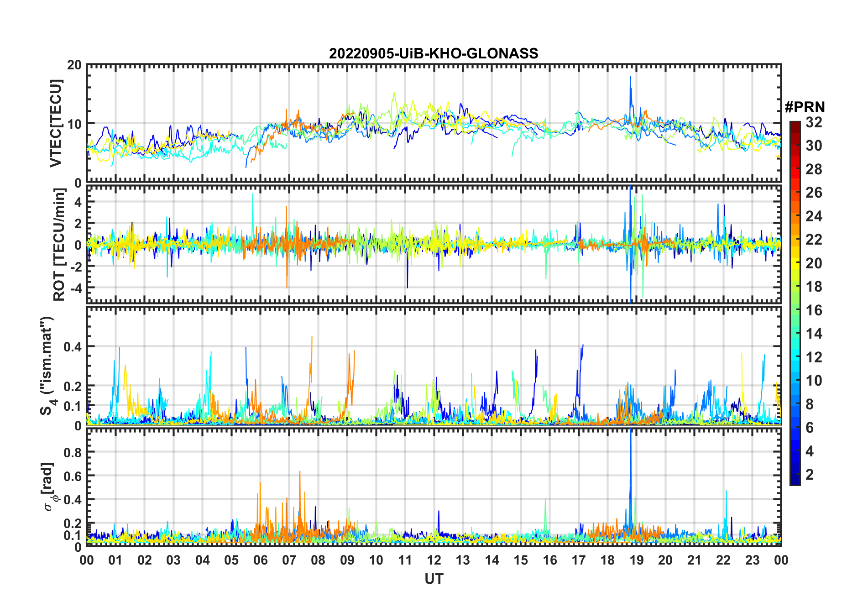
Task: Click UT axis hour label 15
Action: point(521,560)
